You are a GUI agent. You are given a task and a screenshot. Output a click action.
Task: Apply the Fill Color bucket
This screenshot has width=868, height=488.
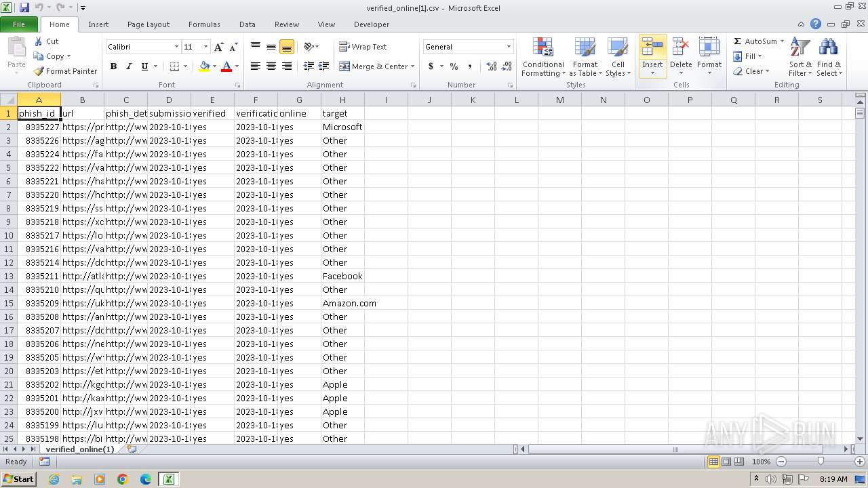coord(204,66)
